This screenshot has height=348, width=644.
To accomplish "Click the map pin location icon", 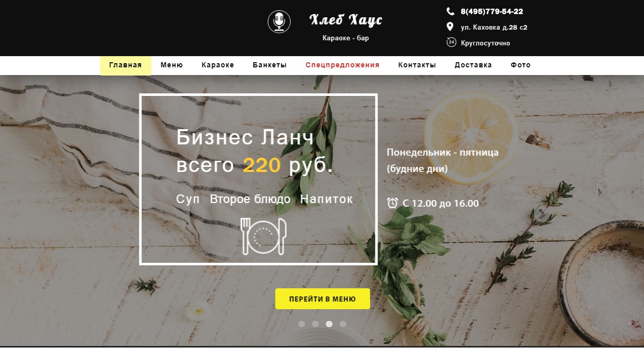I will click(450, 27).
